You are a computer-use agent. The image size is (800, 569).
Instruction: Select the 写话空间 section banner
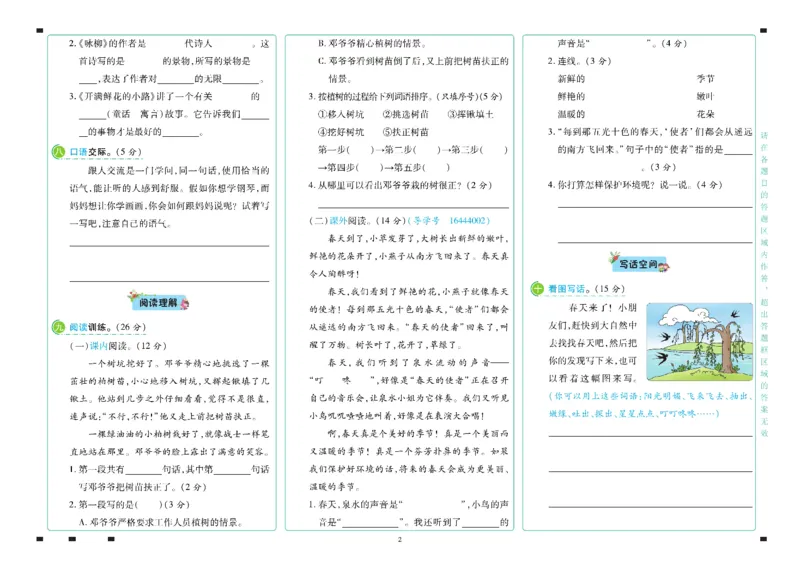point(639,263)
